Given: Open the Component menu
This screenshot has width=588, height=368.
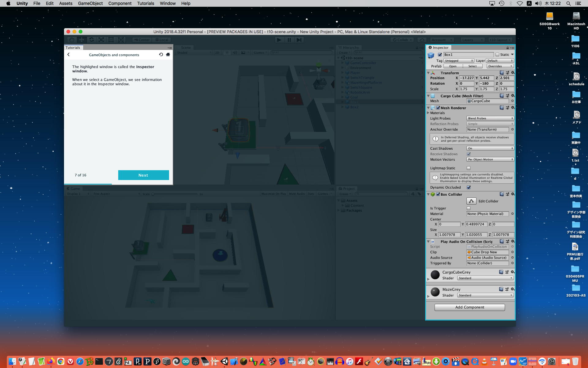Looking at the screenshot, I should coord(120,3).
